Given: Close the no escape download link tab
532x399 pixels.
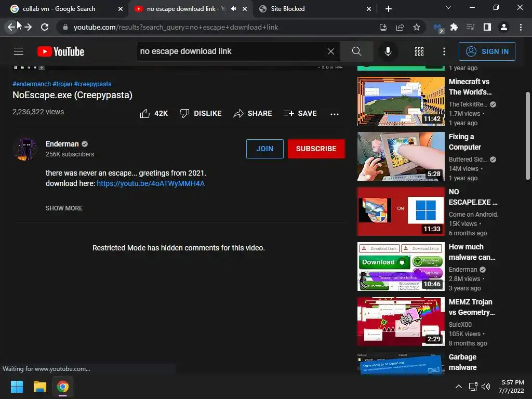Looking at the screenshot, I should [x=245, y=9].
